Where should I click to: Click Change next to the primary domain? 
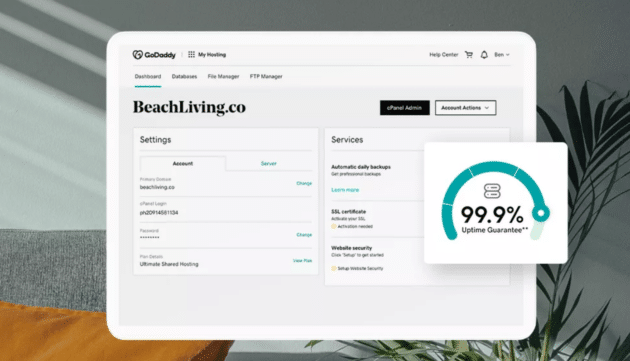tap(304, 183)
